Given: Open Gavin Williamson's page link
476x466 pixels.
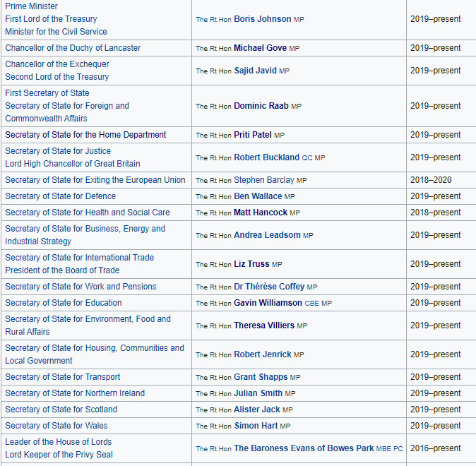Looking at the screenshot, I should pyautogui.click(x=268, y=303).
